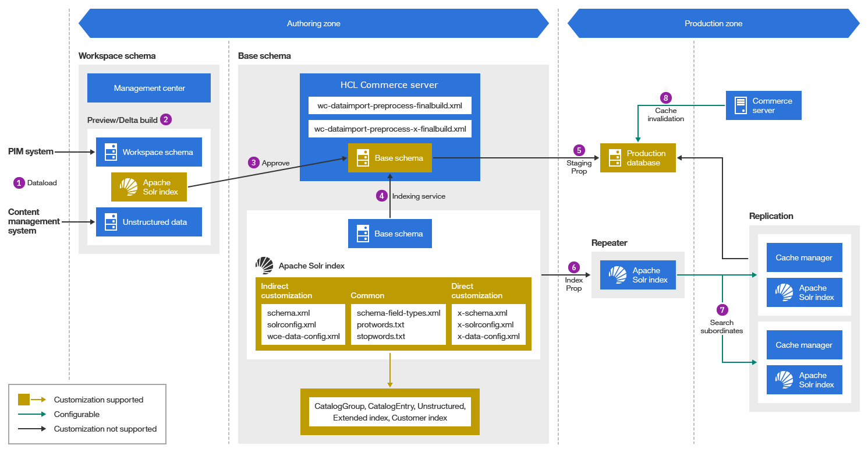Select wc-dataimport-preprocess-finalbuild.xml
Viewport: 868px width, 452px height.
389,105
